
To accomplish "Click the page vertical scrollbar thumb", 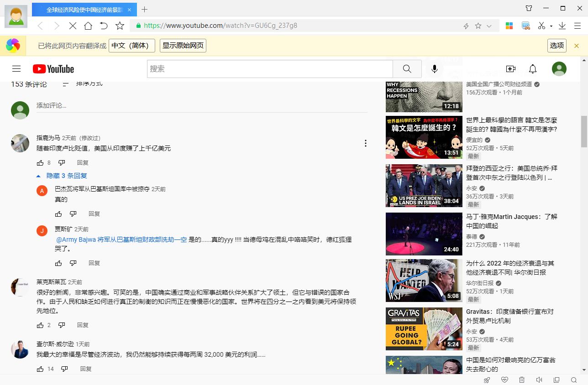I will pyautogui.click(x=584, y=131).
